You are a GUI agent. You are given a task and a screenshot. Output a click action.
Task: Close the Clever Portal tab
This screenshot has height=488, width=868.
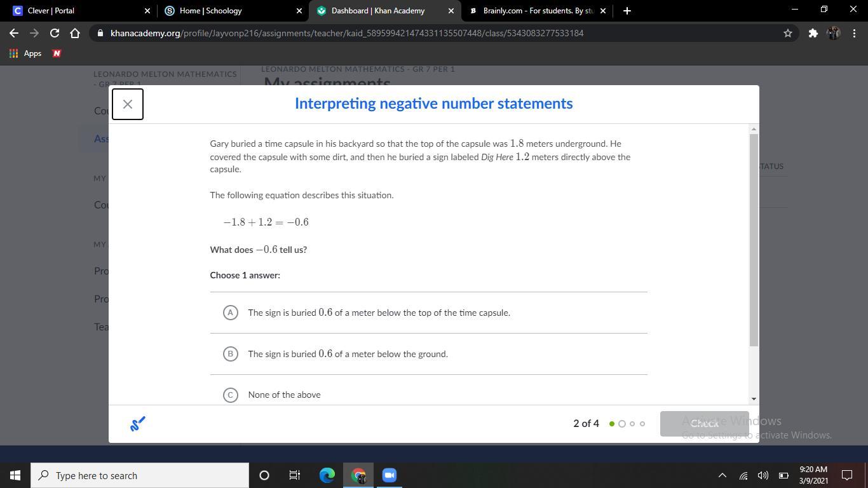pyautogui.click(x=147, y=11)
